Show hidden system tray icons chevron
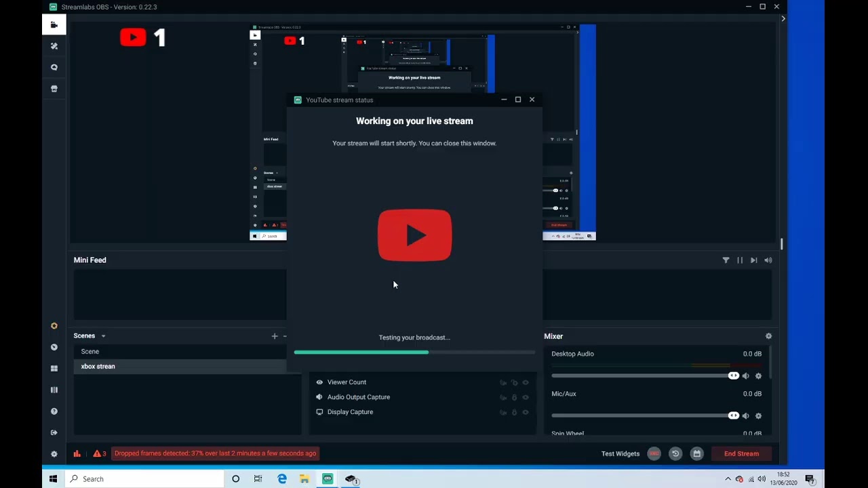 [x=728, y=479]
